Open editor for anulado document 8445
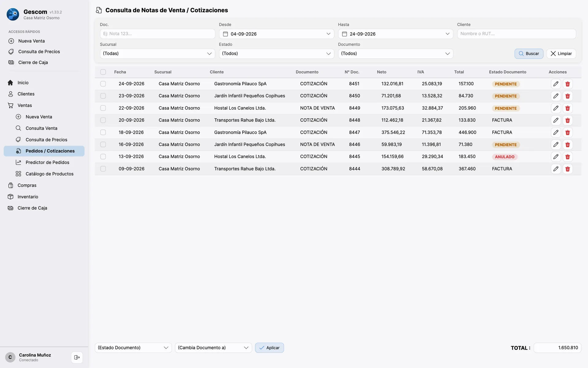This screenshot has width=588, height=368. coord(556,157)
